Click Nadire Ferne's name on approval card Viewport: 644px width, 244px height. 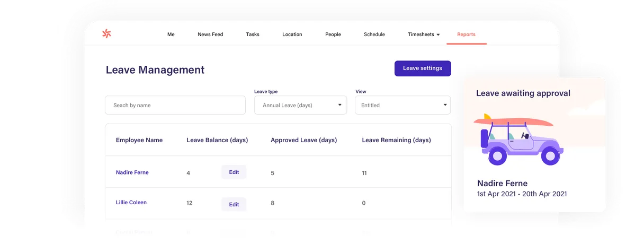click(502, 184)
